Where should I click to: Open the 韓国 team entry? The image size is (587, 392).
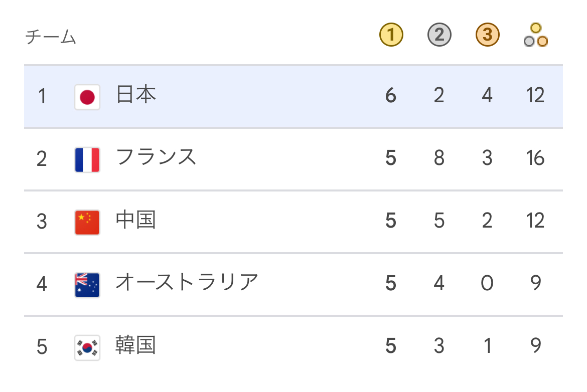[136, 345]
